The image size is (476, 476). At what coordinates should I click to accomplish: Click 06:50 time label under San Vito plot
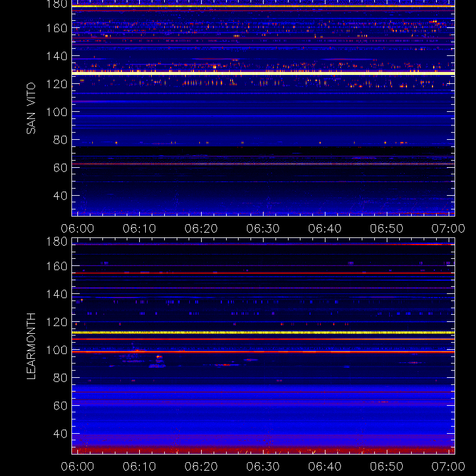click(386, 228)
